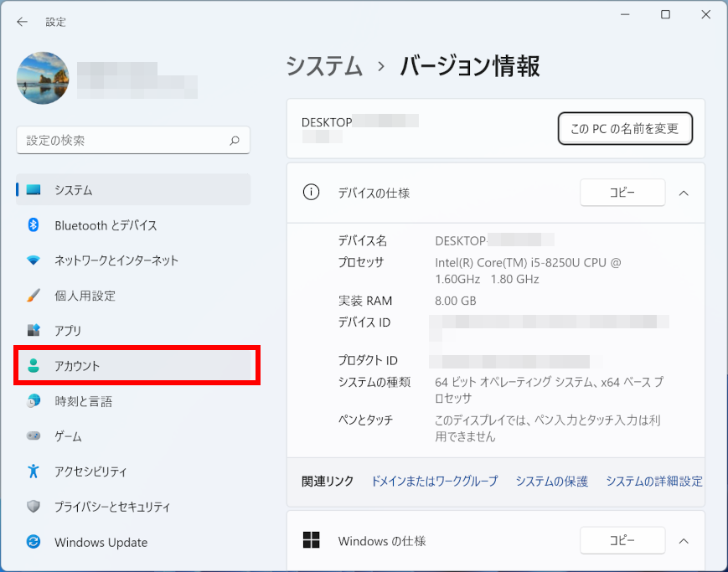Click the システムの種類 value text
This screenshot has height=572, width=728.
point(550,390)
